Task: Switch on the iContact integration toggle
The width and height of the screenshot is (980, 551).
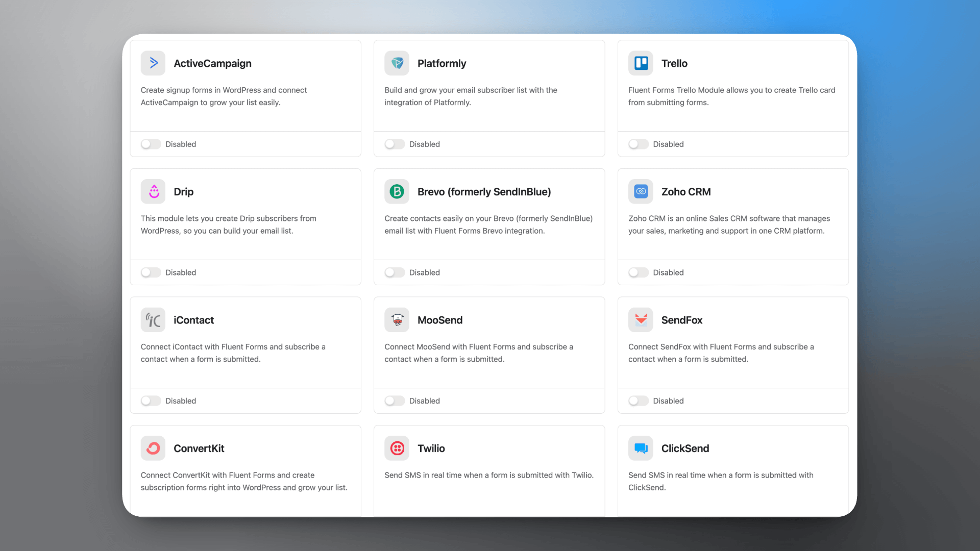Action: point(151,401)
